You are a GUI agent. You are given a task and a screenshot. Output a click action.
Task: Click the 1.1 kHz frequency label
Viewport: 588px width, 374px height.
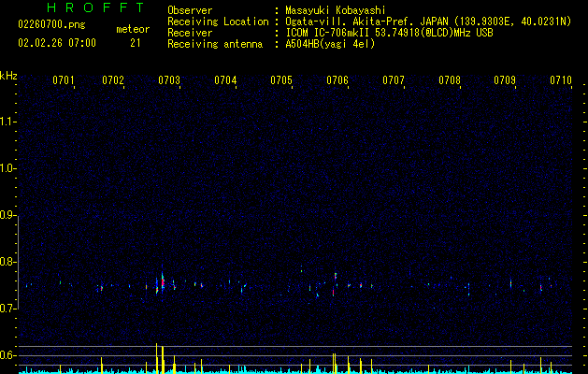(7, 122)
